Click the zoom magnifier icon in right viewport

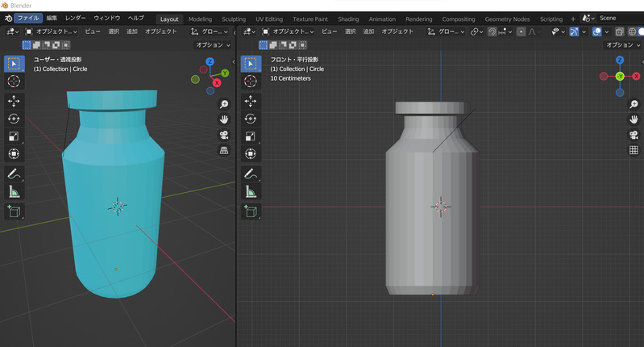(634, 105)
